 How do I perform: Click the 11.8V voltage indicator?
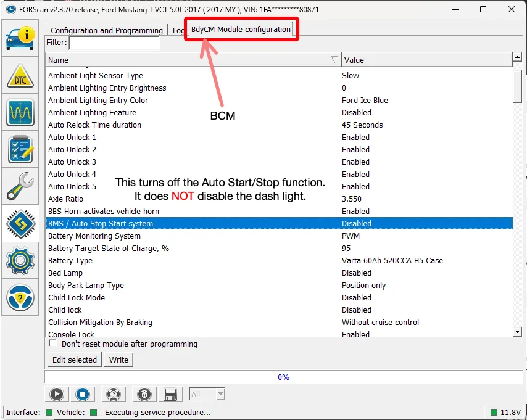tap(506, 412)
